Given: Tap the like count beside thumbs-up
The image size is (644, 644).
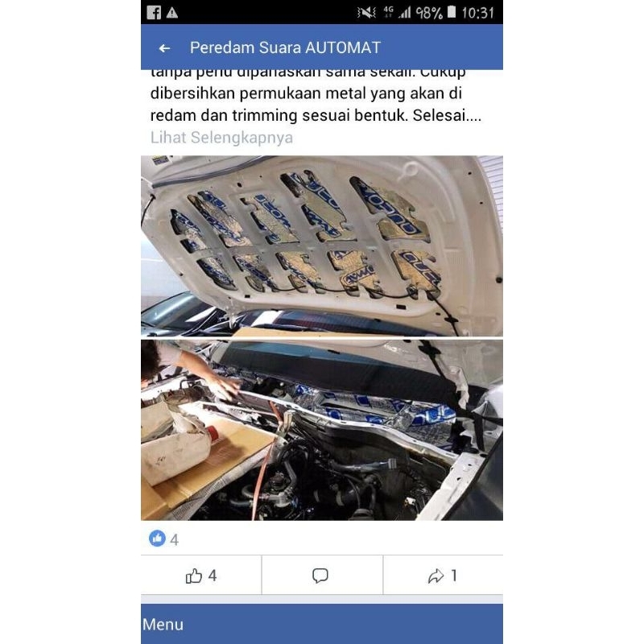Looking at the screenshot, I should pyautogui.click(x=213, y=576).
